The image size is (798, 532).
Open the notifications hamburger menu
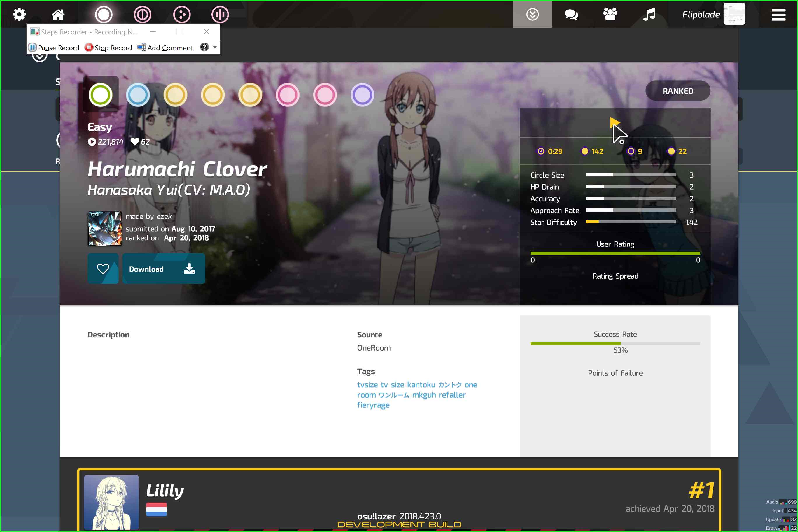779,14
